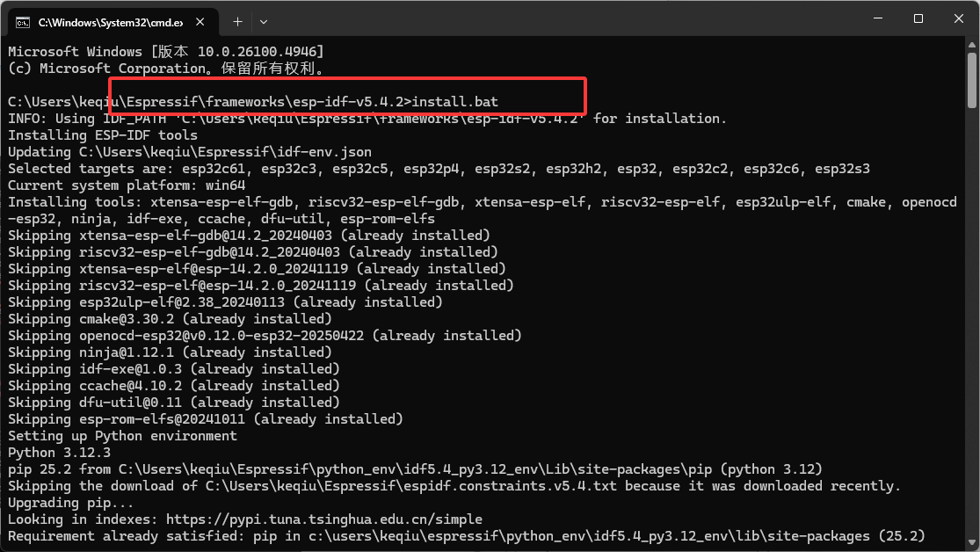980x552 pixels.
Task: Click the "Current system platform: win64" line
Action: click(127, 185)
